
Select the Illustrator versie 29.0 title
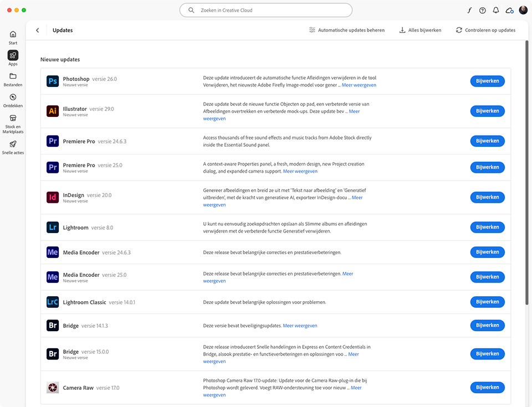[x=89, y=109]
